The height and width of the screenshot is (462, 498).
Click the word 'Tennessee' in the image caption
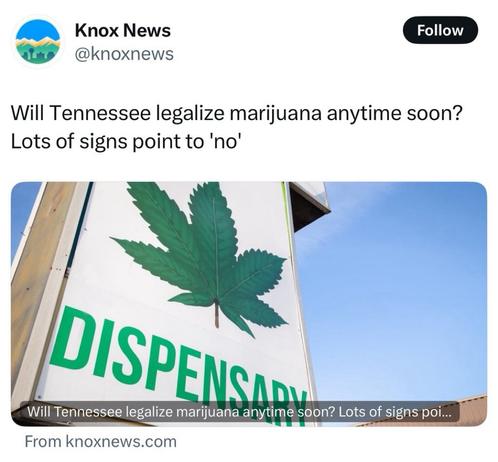88,412
